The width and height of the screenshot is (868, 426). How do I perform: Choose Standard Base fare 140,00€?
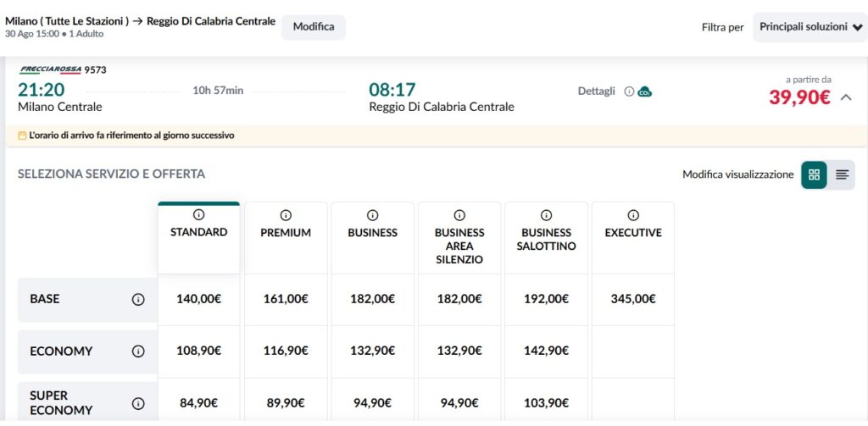coord(198,299)
